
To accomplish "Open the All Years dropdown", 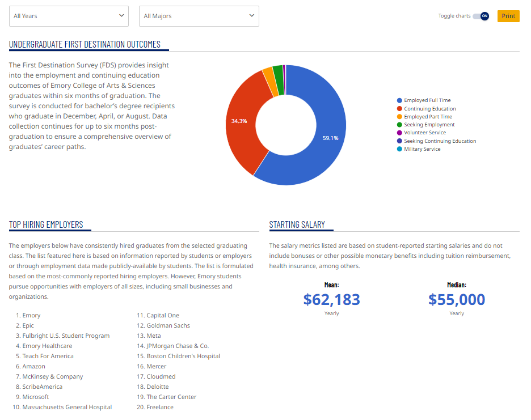I will tap(69, 16).
